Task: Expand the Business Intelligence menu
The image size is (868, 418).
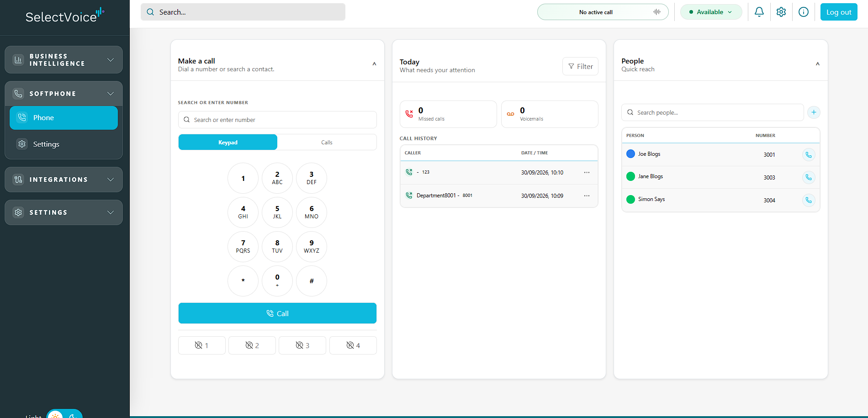Action: point(64,60)
